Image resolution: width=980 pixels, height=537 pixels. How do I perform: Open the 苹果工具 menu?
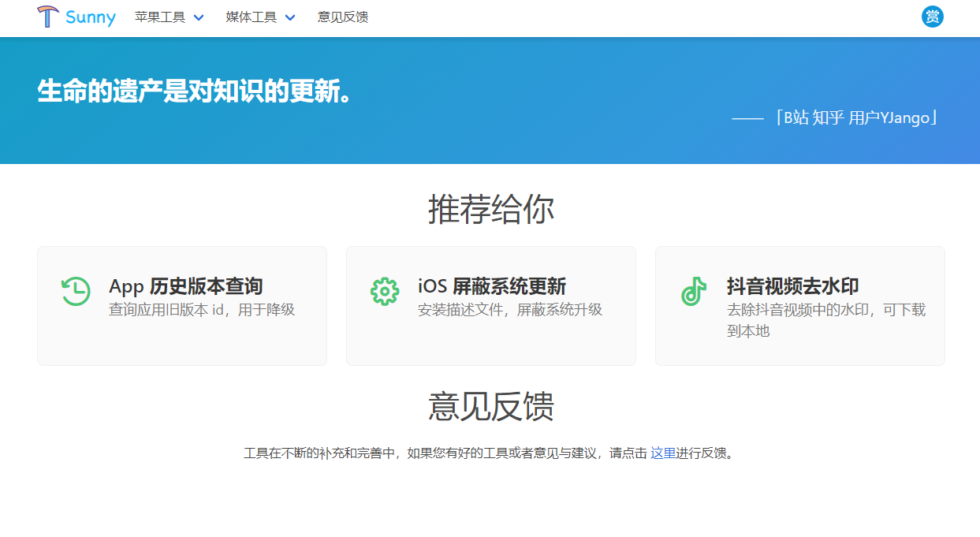coord(169,17)
